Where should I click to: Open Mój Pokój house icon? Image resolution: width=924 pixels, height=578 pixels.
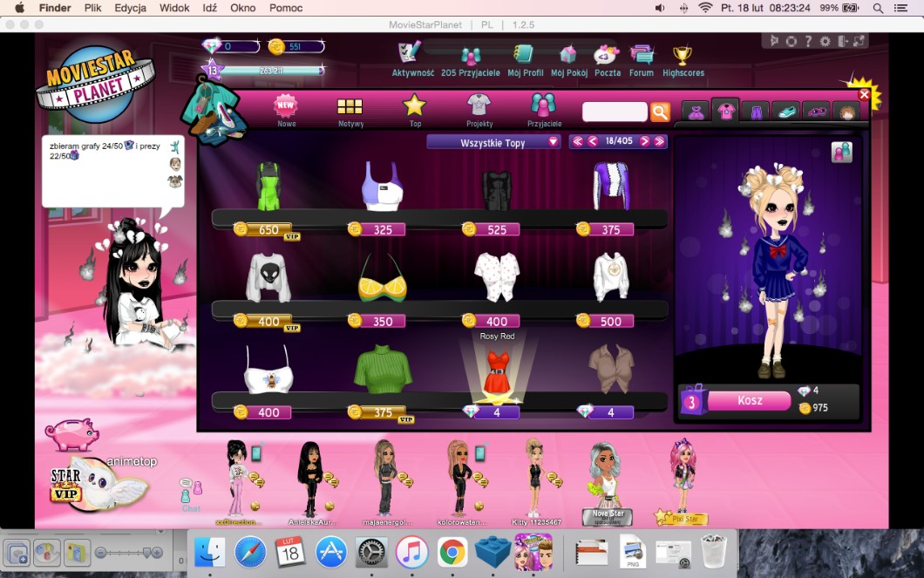568,58
